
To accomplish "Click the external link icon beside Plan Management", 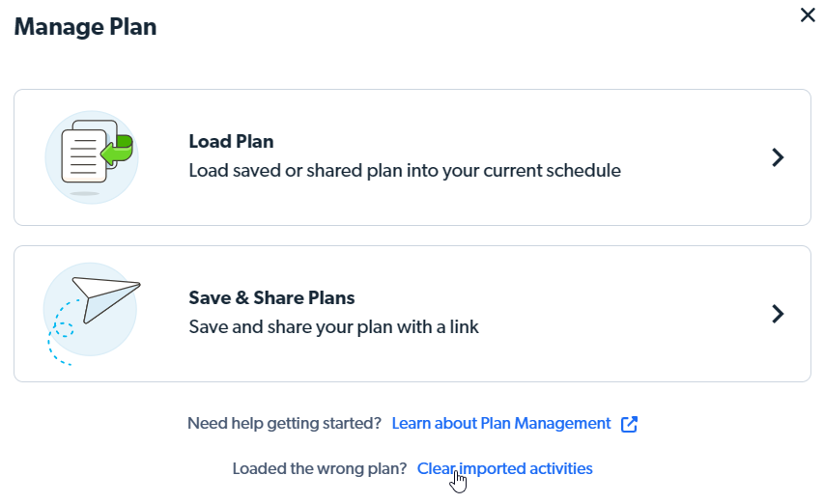I will click(x=629, y=424).
